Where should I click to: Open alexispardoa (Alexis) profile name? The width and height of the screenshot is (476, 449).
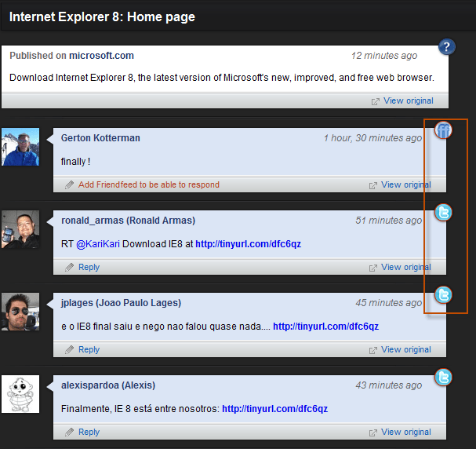coord(108,385)
